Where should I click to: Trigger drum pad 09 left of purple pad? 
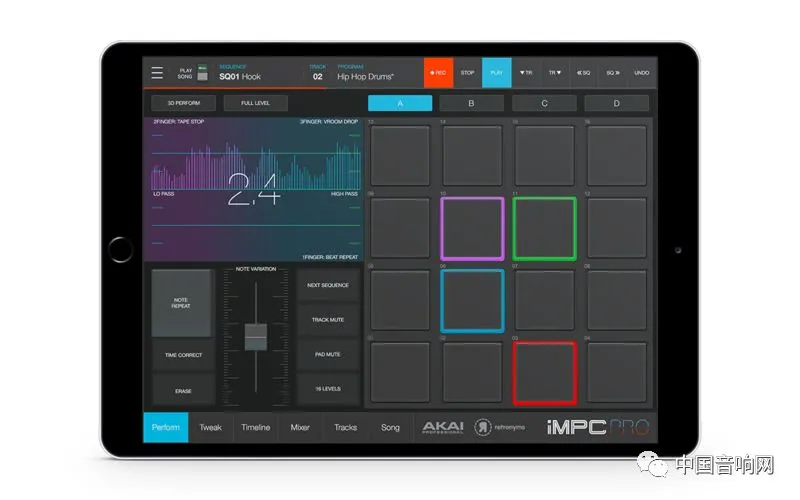coord(400,228)
